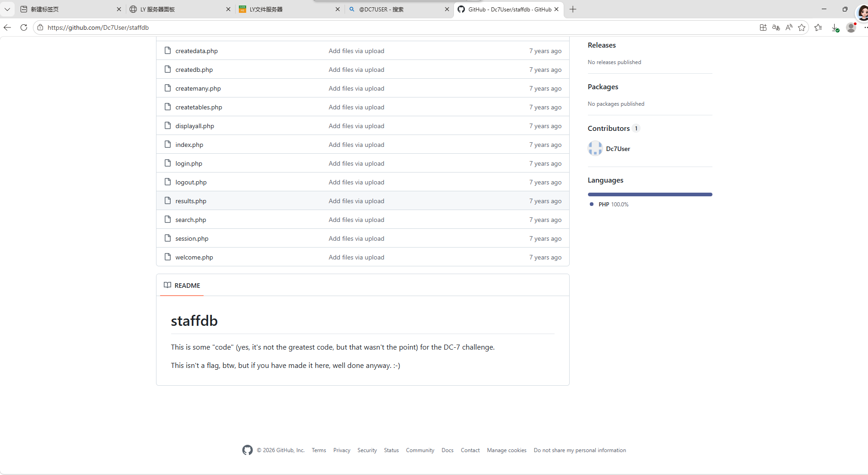868x475 pixels.
Task: Select the GitHub Dc7User/staffdb tab
Action: (508, 9)
